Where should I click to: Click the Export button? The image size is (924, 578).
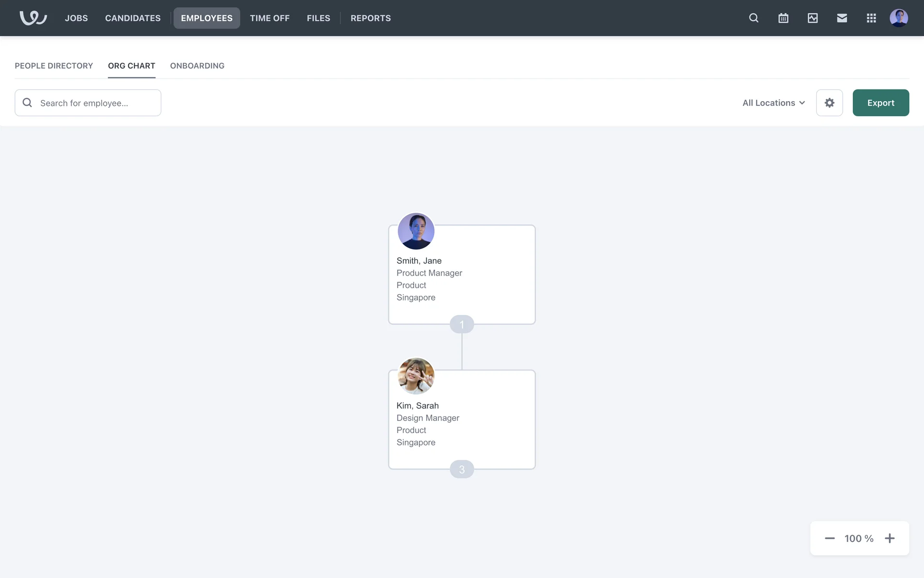pos(880,103)
